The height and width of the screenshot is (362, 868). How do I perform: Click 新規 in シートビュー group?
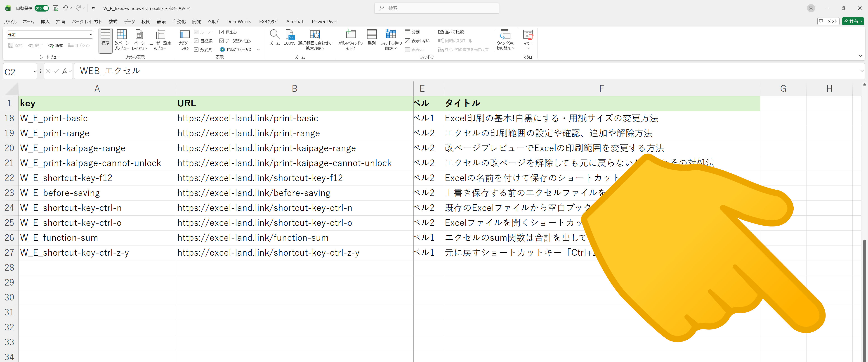click(56, 45)
